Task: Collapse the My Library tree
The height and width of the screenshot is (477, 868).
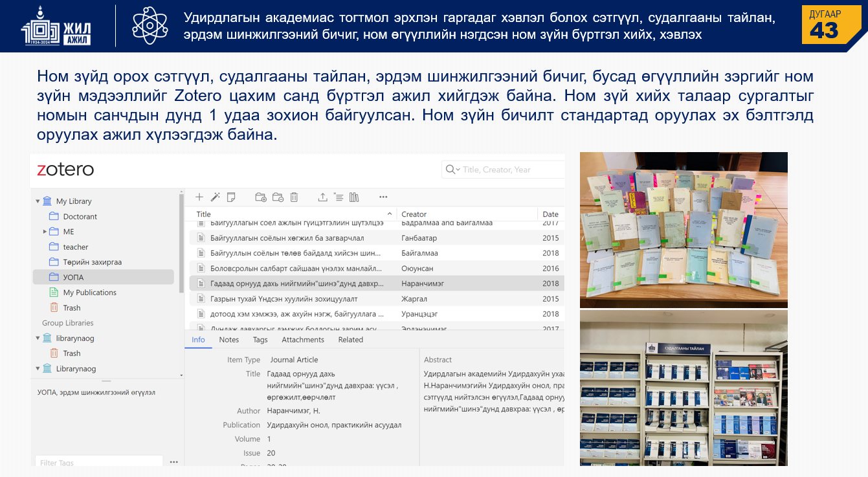Action: click(x=38, y=201)
